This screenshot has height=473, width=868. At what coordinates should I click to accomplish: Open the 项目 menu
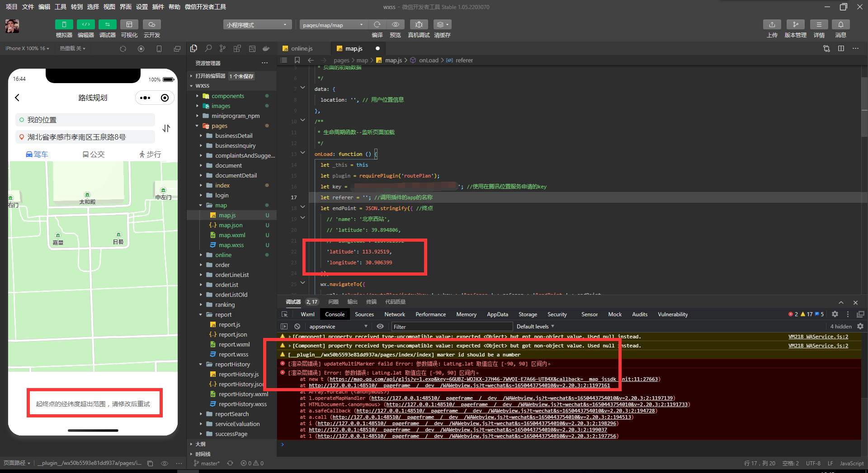pos(11,7)
